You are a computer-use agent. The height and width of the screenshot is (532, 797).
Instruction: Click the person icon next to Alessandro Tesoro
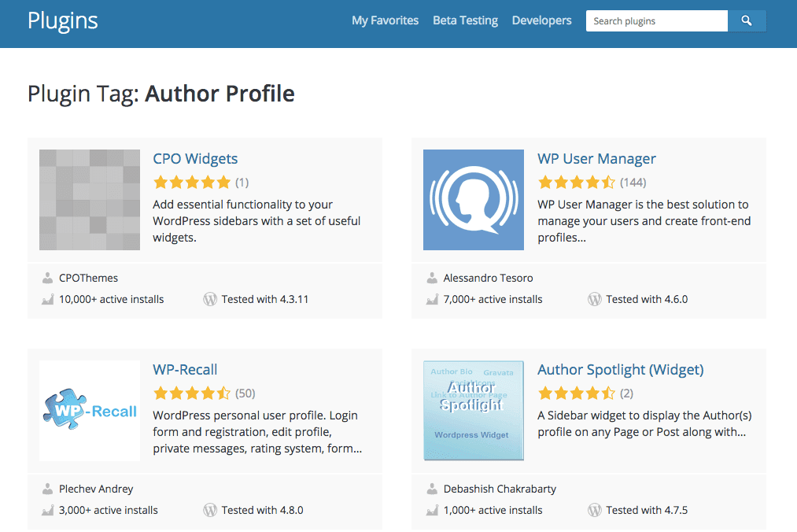point(432,278)
